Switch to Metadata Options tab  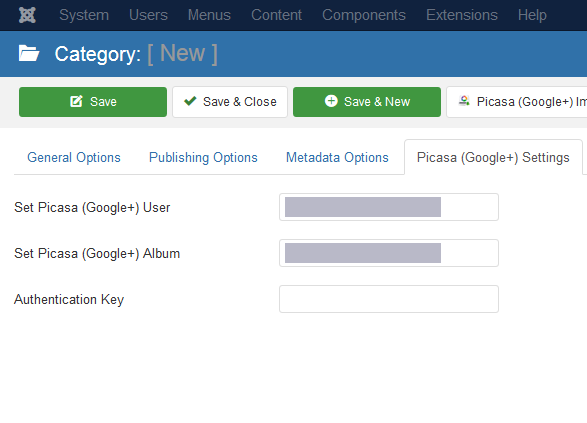[x=337, y=158]
